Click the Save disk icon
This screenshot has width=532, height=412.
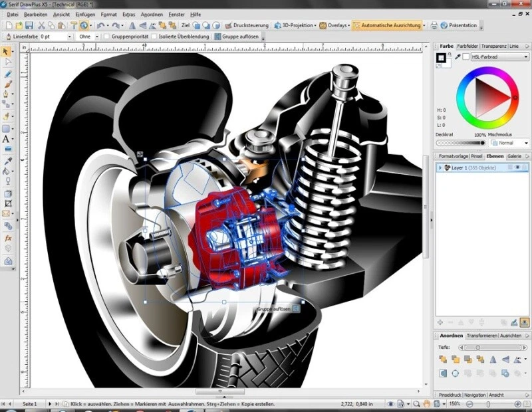(30, 25)
